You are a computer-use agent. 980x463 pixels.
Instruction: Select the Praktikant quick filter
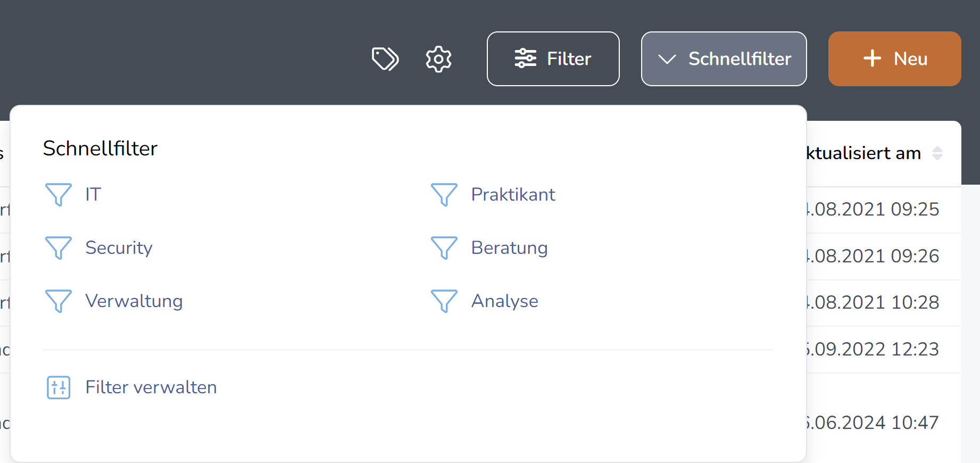(513, 195)
